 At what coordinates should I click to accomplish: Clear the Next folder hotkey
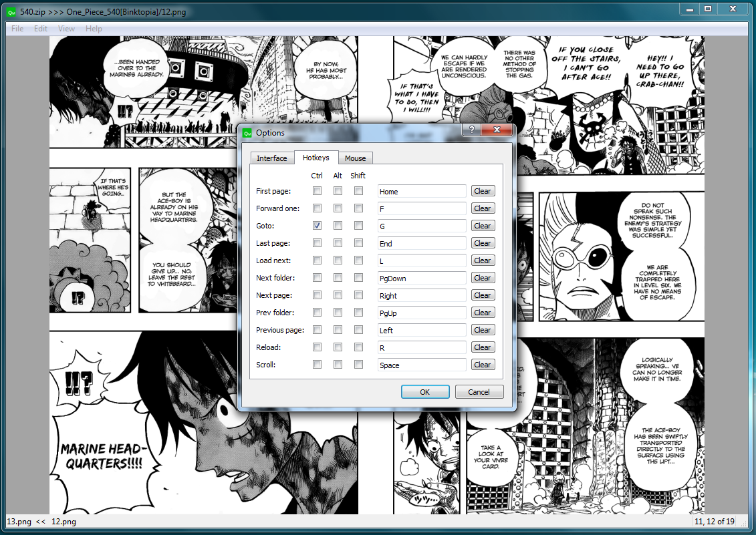482,278
